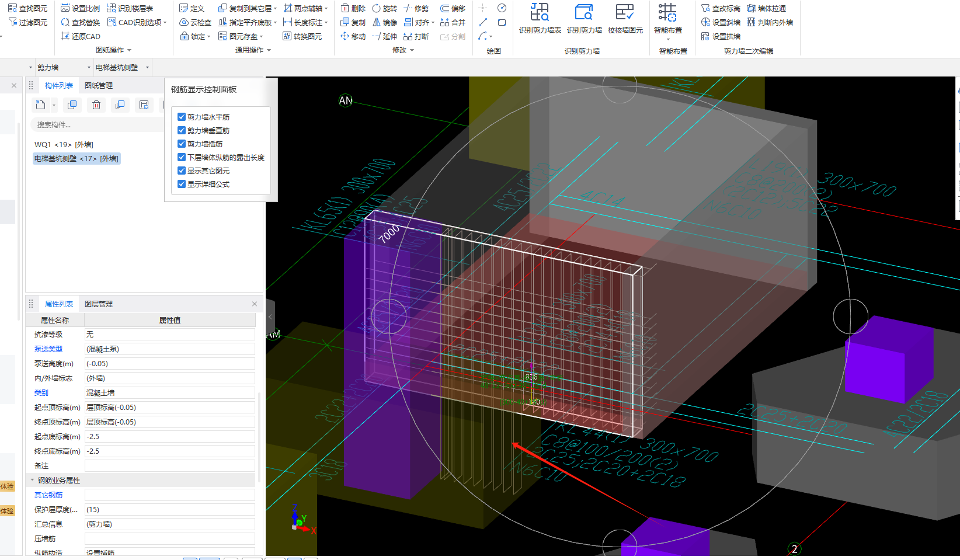The width and height of the screenshot is (960, 560).
Task: Select the 延伸 extend tool
Action: (384, 36)
